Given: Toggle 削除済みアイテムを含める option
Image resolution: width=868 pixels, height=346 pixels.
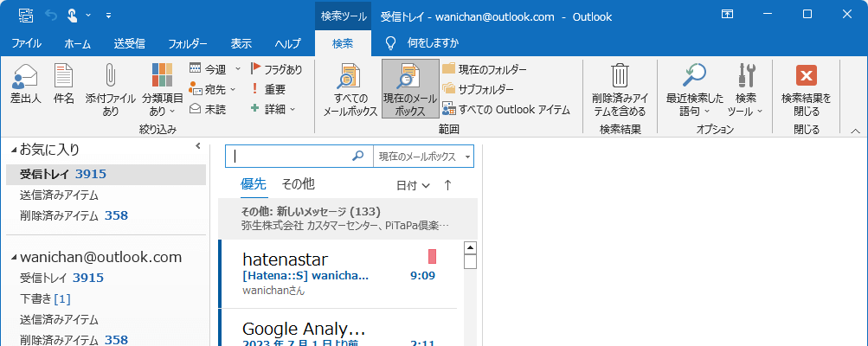Looking at the screenshot, I should [x=620, y=90].
